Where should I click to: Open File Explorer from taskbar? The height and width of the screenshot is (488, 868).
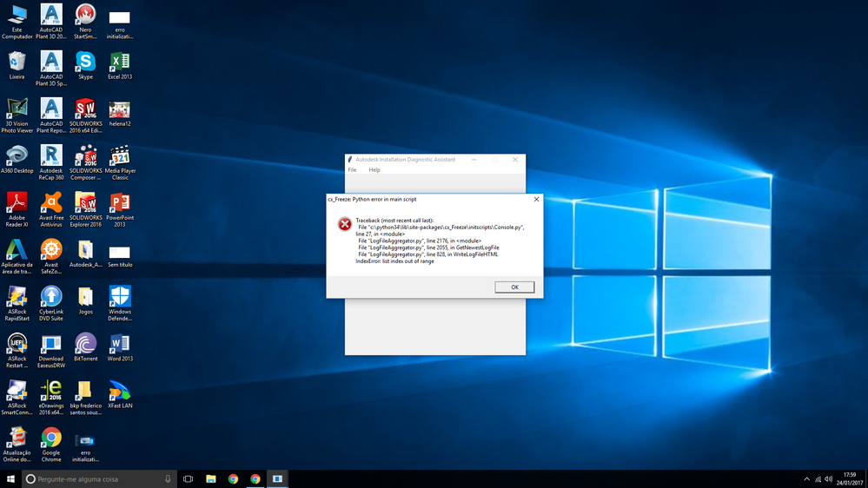click(x=211, y=478)
